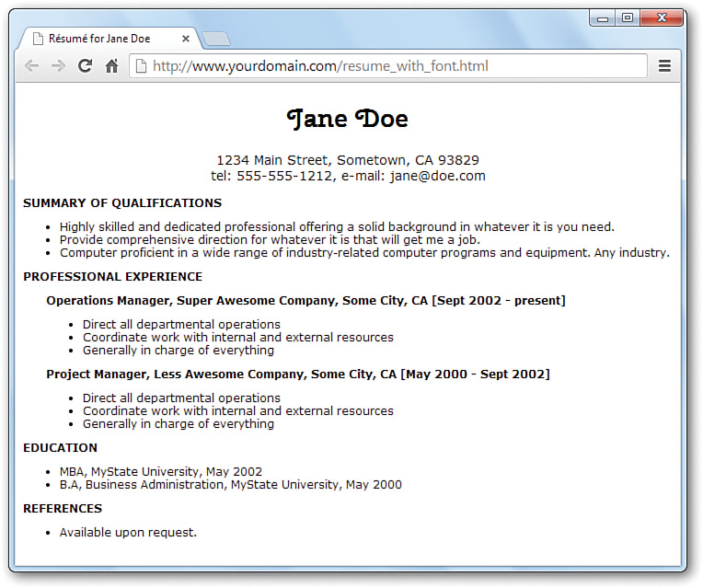Go to the Home page icon

click(x=111, y=66)
